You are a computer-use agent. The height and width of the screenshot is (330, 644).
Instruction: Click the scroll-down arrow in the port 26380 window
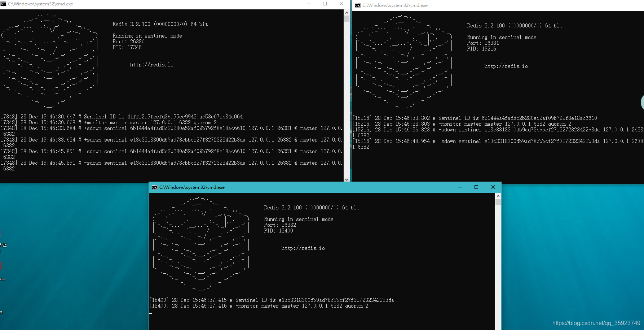(347, 179)
